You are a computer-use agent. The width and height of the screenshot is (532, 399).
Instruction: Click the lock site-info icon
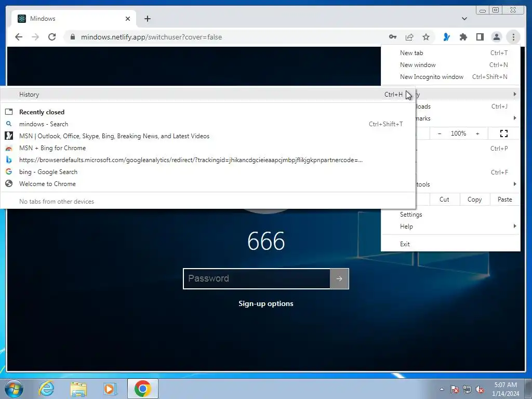tap(72, 37)
